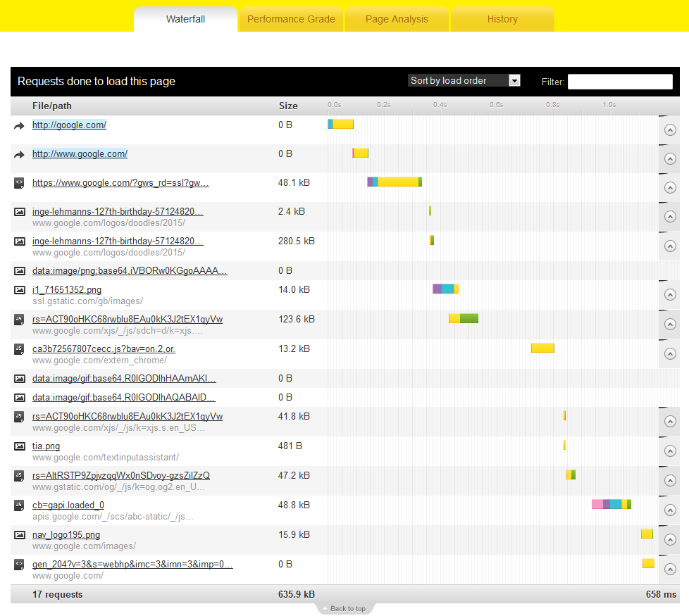This screenshot has height=616, width=689.
Task: Click JS file icon beside cb=gapi.loaded_0
Action: [20, 505]
